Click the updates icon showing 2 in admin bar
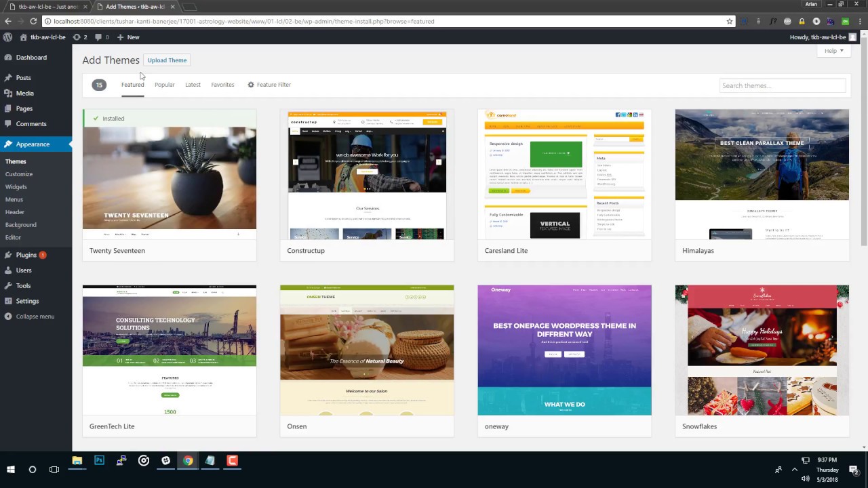The height and width of the screenshot is (488, 868). click(80, 37)
